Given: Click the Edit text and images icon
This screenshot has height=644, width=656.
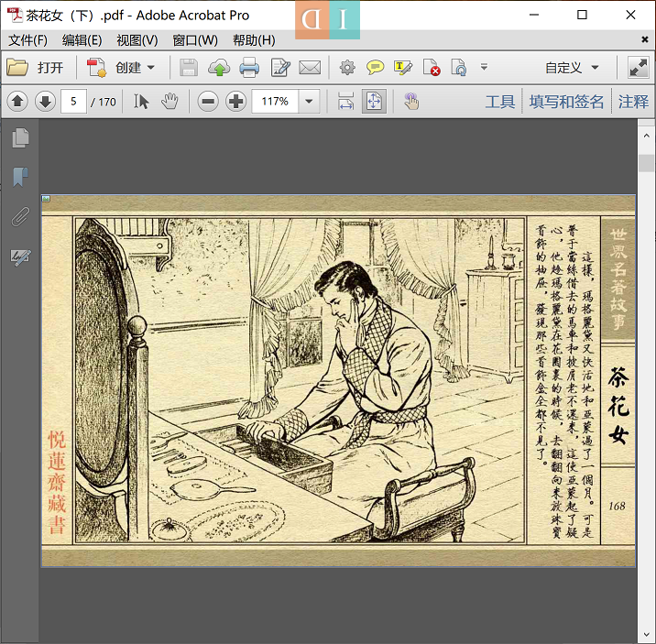Looking at the screenshot, I should [x=279, y=67].
